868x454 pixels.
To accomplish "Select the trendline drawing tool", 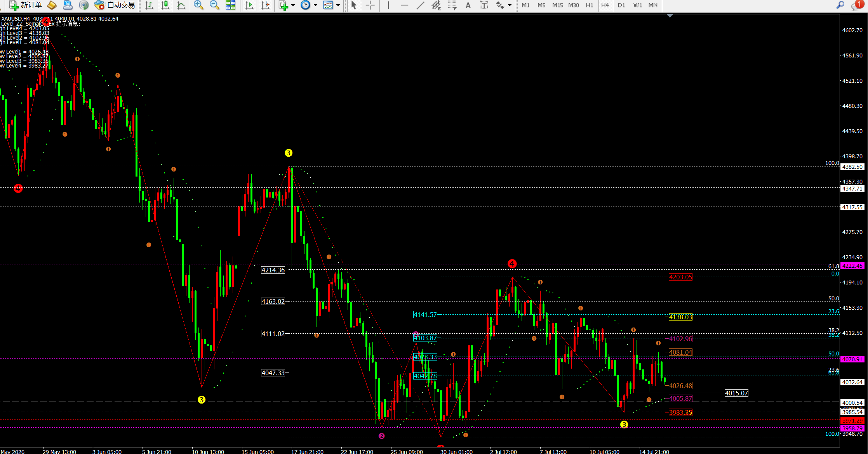I will (420, 5).
